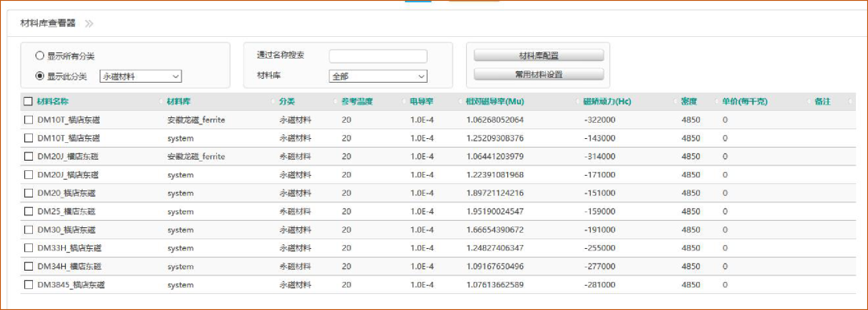Viewport: 868px width, 310px height.
Task: Sort by the 材料库 column header
Action: click(178, 102)
